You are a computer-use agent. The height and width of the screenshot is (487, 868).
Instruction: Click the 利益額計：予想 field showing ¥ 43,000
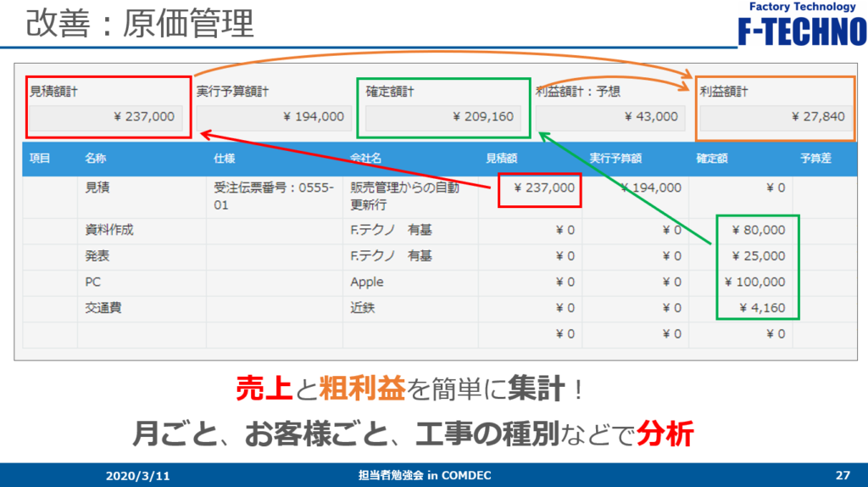[x=610, y=117]
